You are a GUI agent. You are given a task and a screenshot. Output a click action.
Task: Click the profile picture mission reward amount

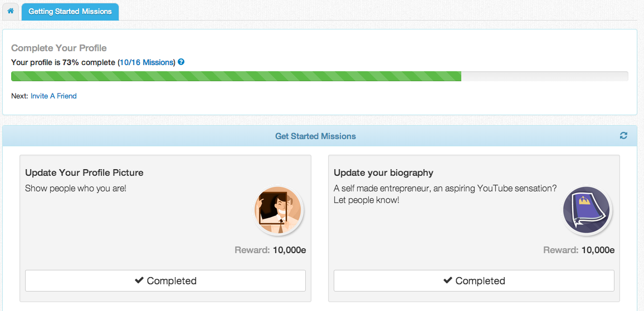[289, 250]
